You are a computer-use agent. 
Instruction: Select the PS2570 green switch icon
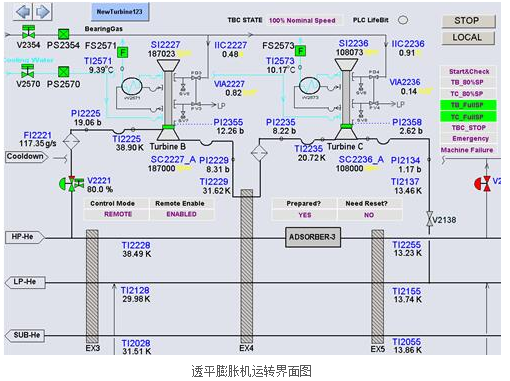point(63,72)
